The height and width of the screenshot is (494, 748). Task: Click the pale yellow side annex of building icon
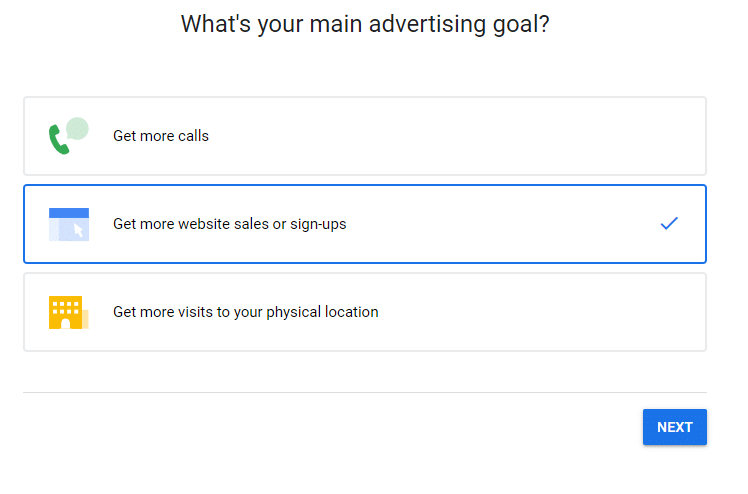[85, 319]
